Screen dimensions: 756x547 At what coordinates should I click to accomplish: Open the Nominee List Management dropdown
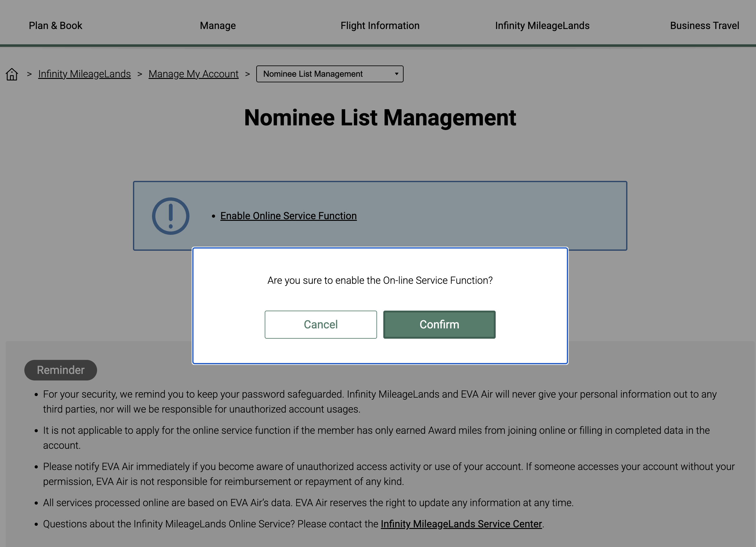coord(329,74)
